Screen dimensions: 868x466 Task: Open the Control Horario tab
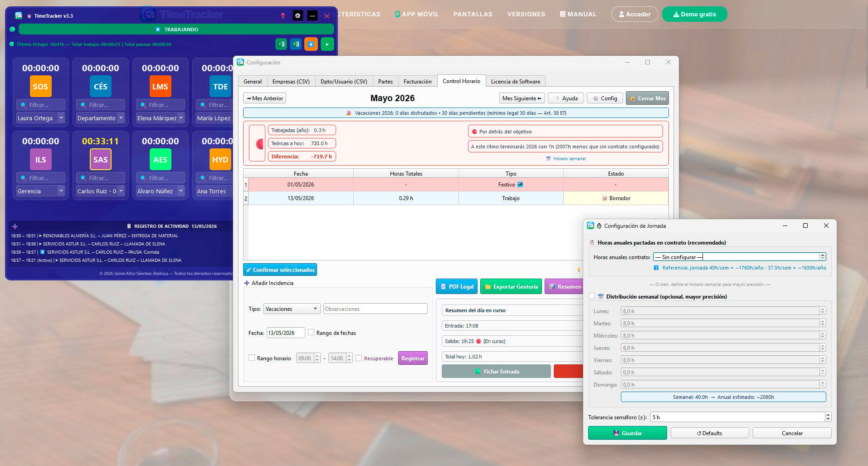pyautogui.click(x=461, y=81)
